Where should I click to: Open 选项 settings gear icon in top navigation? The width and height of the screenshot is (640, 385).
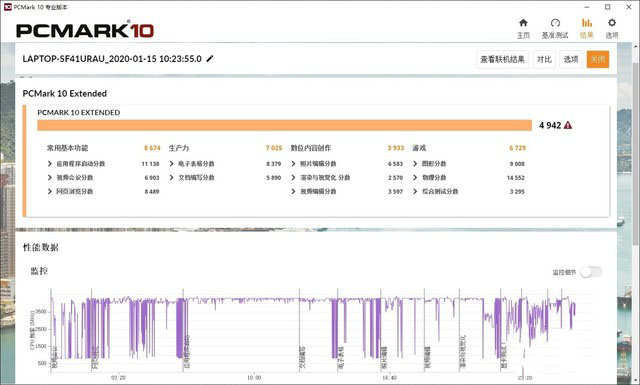coord(611,23)
